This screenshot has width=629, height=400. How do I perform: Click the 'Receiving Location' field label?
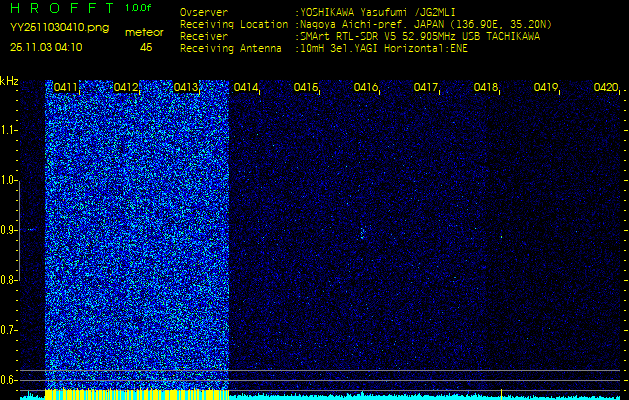(234, 24)
